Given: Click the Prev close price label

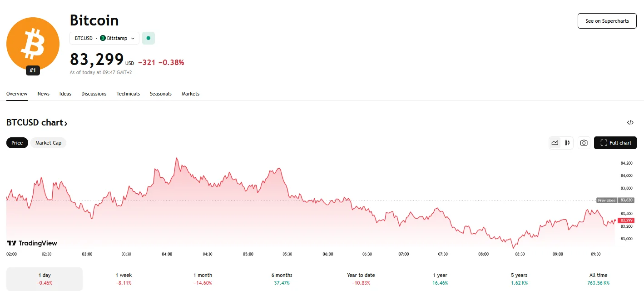Looking at the screenshot, I should pos(607,200).
